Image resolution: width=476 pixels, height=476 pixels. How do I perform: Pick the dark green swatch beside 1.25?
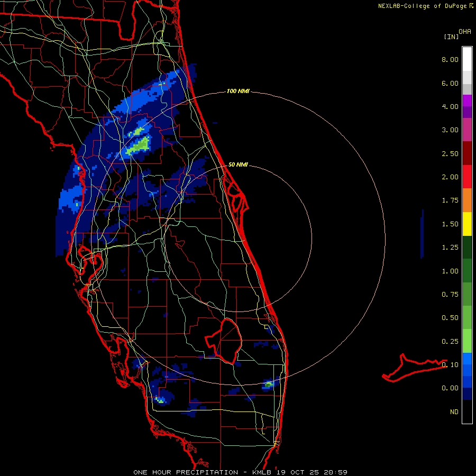tap(467, 247)
